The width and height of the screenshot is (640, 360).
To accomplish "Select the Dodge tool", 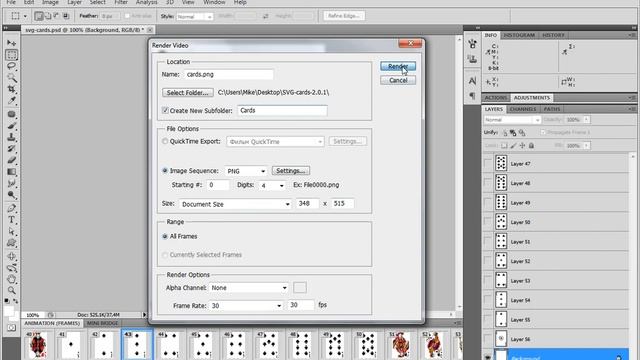I will pyautogui.click(x=11, y=195).
